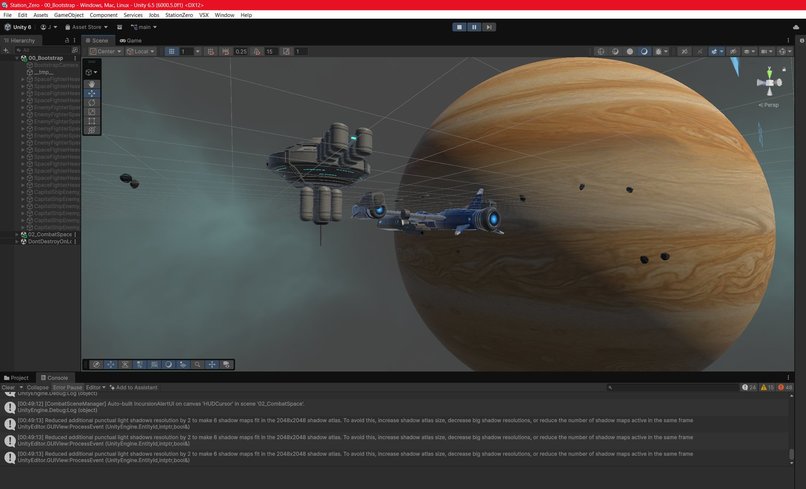Screen dimensions: 806x489
Task: Select the Rect transform tool
Action: (91, 121)
